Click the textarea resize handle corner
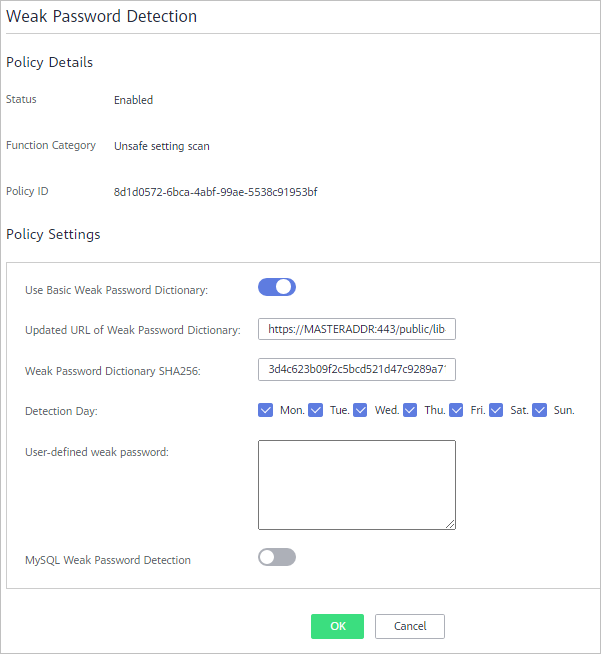 (x=450, y=524)
